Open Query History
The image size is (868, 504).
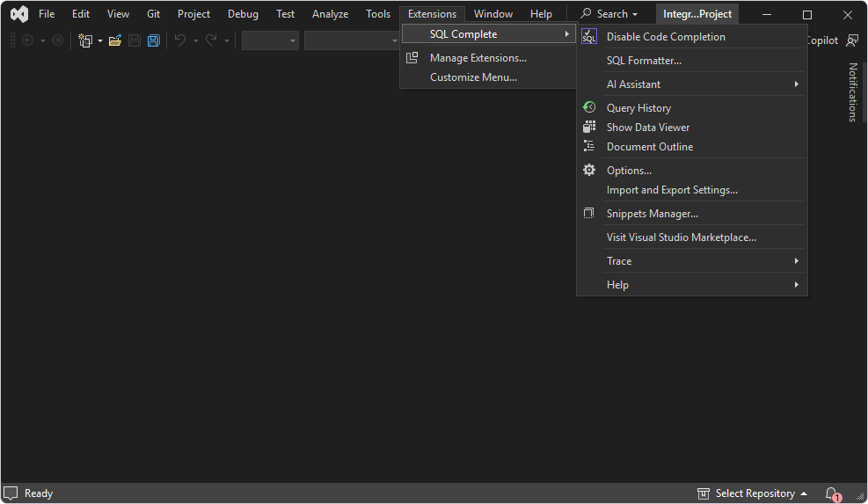pos(691,108)
